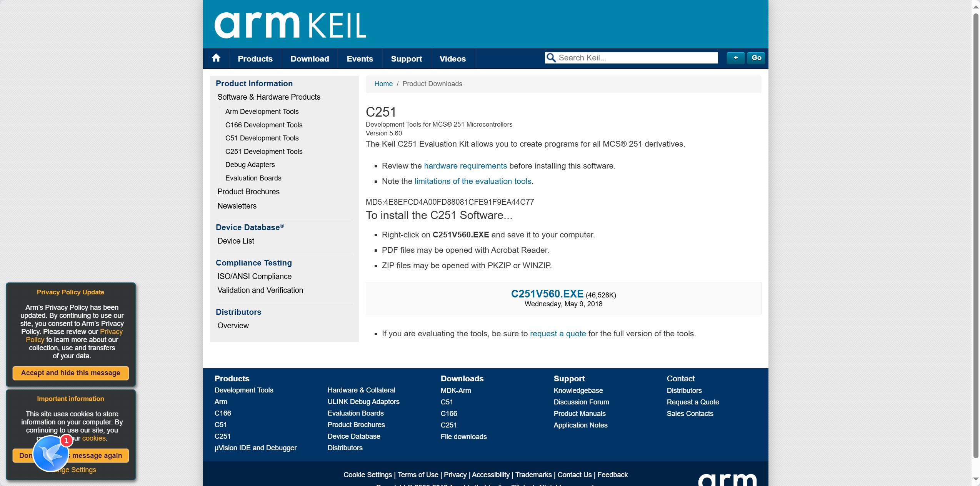Screen dimensions: 980x486
Task: Open Arm Development Tools sidebar link
Action: coord(262,112)
